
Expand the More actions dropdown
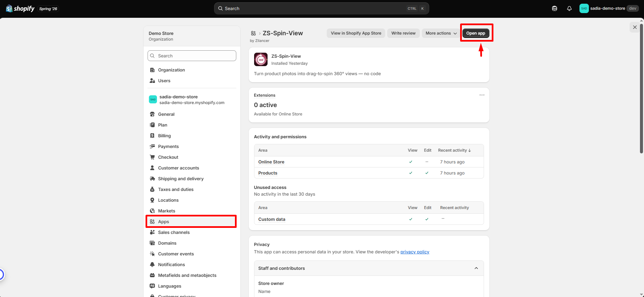[x=441, y=33]
